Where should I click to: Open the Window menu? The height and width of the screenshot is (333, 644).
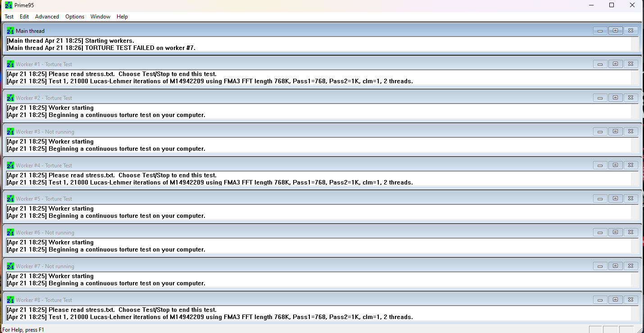tap(100, 17)
